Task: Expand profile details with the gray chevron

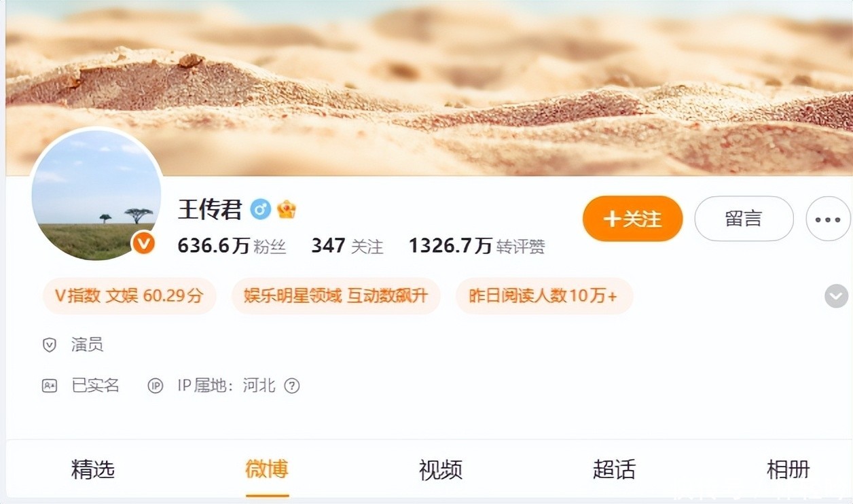Action: tap(836, 296)
